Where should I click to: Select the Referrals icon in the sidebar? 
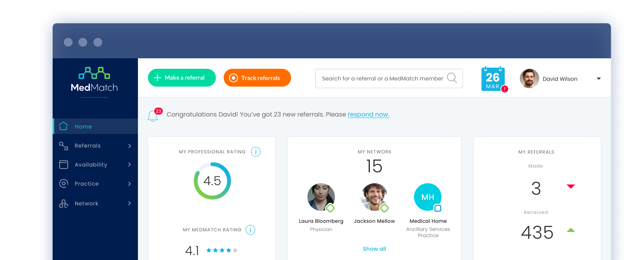(x=63, y=145)
